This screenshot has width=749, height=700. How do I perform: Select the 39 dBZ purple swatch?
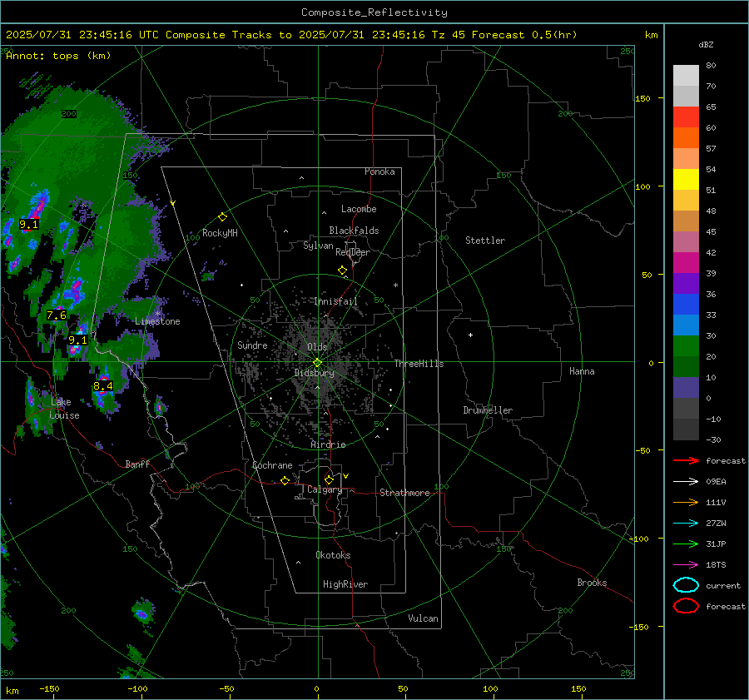click(686, 283)
